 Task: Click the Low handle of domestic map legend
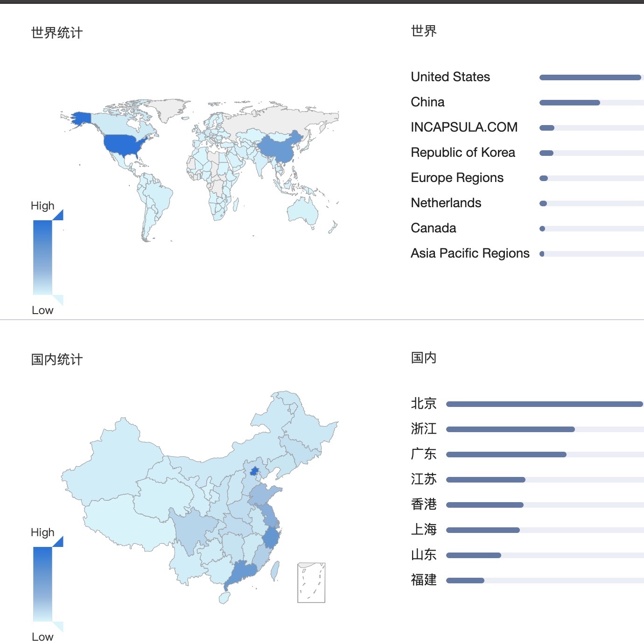coord(58,627)
